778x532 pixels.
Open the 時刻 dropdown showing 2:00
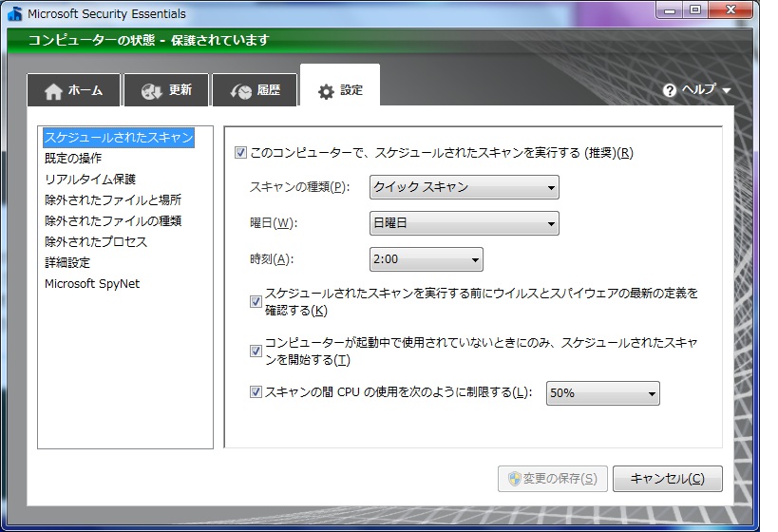427,259
